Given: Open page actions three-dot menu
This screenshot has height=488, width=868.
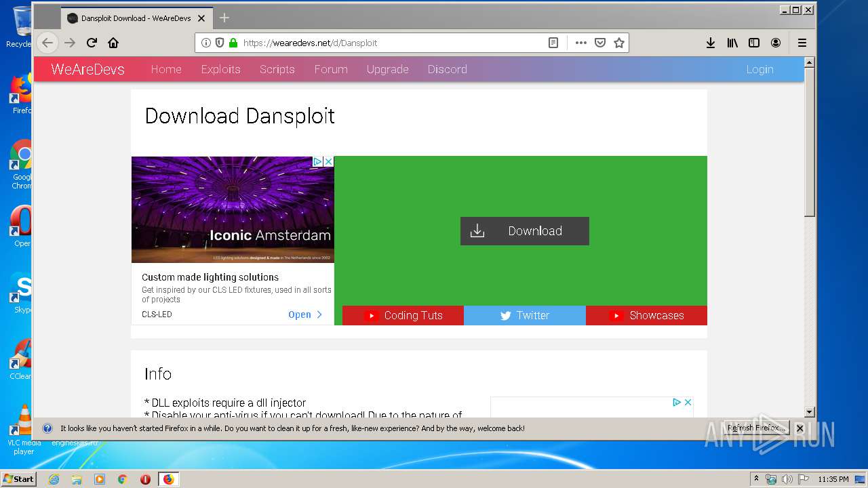Looking at the screenshot, I should tap(581, 43).
